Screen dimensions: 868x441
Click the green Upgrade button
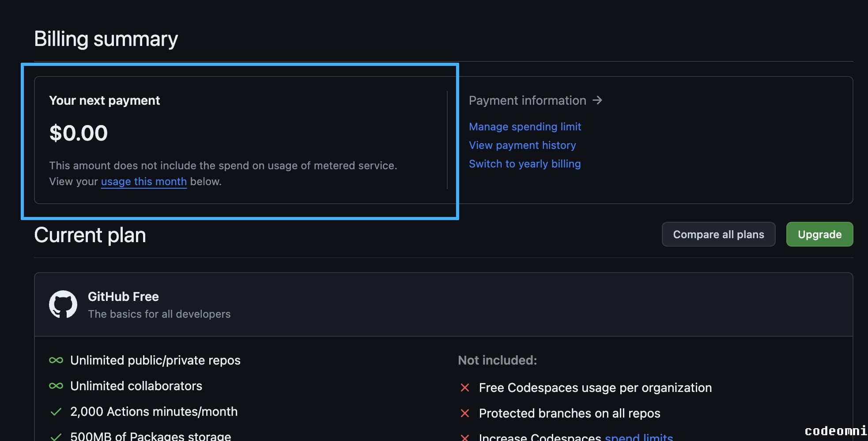point(819,235)
